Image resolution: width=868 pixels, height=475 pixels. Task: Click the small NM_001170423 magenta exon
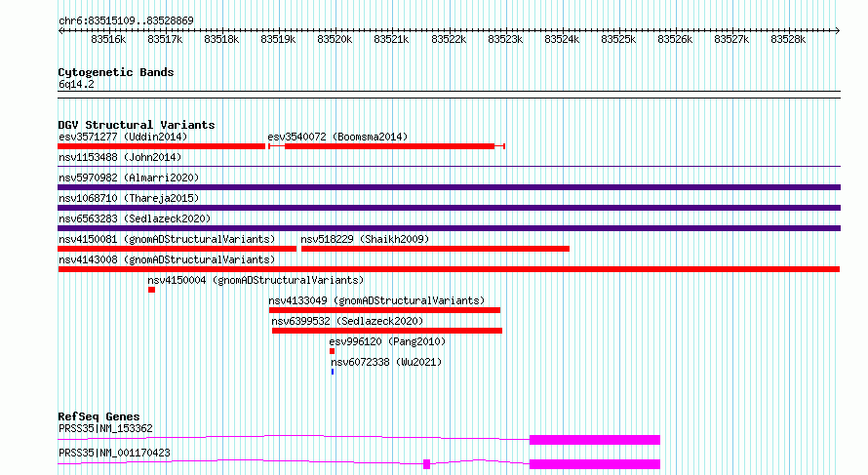pos(427,464)
